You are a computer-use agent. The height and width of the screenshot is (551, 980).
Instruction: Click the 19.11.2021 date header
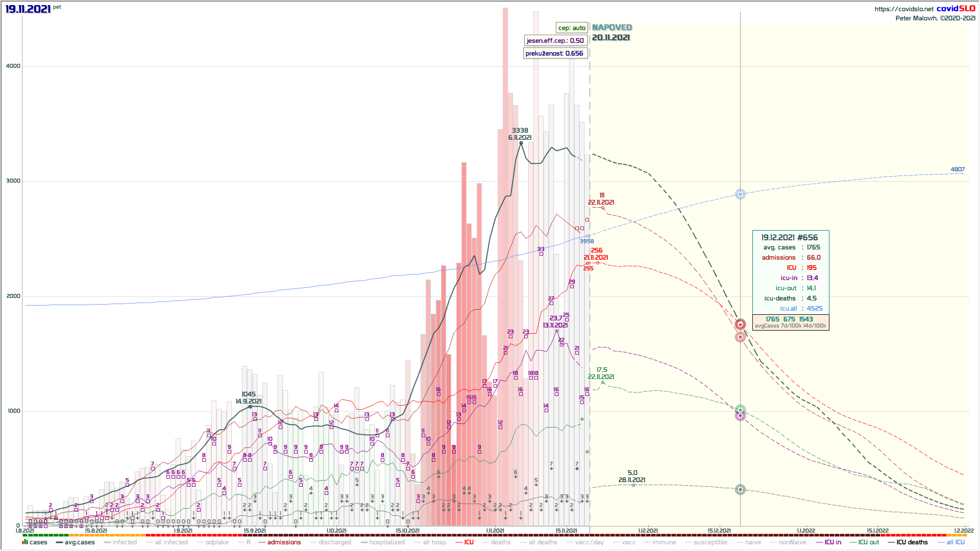pyautogui.click(x=28, y=9)
